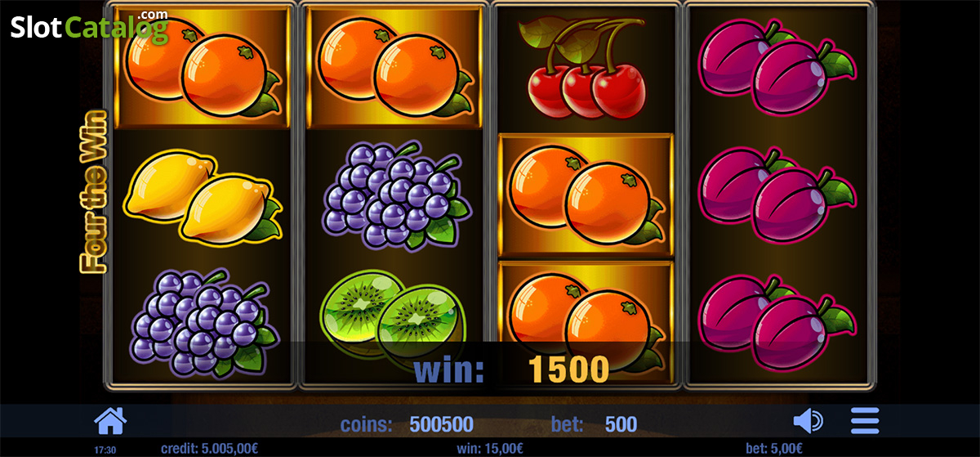This screenshot has height=457, width=980.
Task: Open the hamburger menu
Action: [x=865, y=421]
